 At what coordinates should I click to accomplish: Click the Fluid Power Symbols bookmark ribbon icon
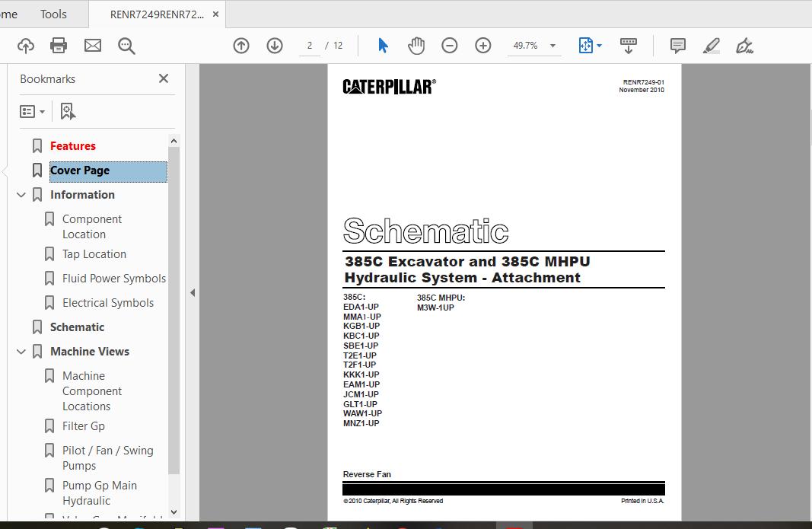pyautogui.click(x=49, y=279)
